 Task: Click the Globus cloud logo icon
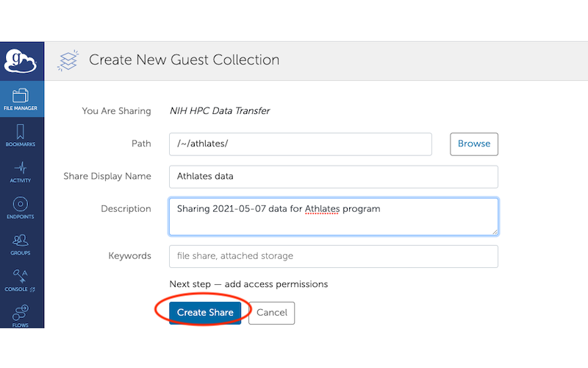tap(21, 60)
